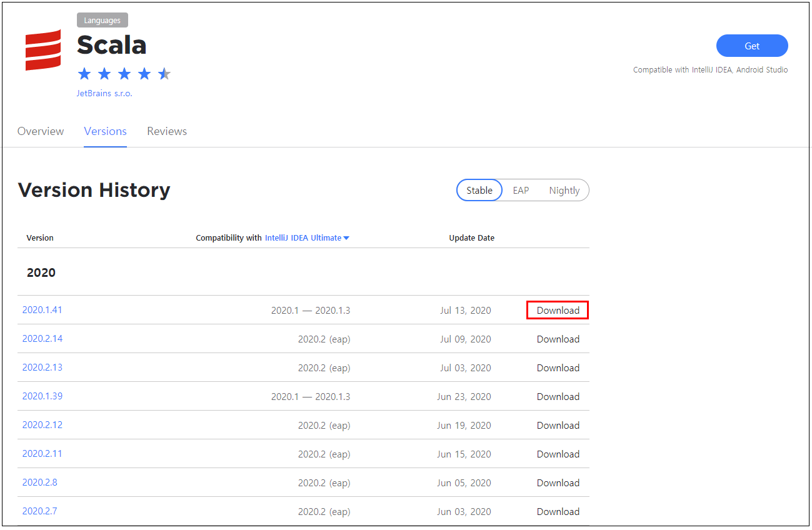Download version 2020.2.14

(558, 339)
